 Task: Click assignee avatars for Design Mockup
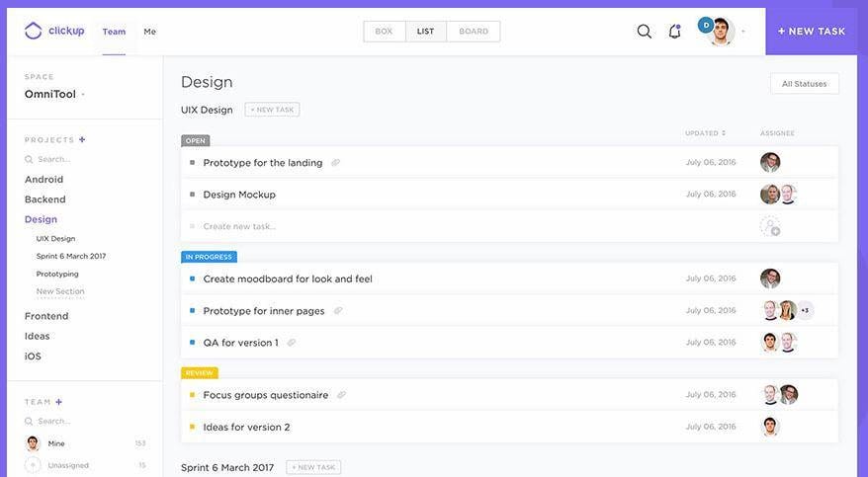point(779,194)
